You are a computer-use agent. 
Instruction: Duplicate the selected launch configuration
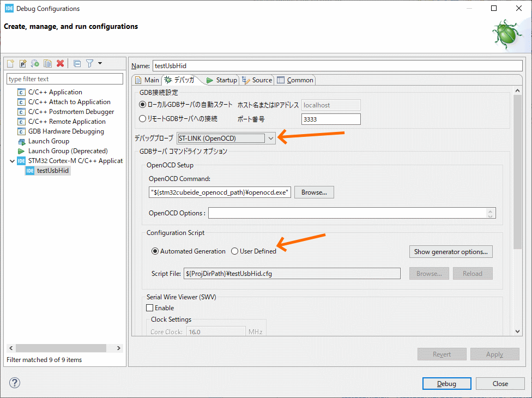[47, 64]
